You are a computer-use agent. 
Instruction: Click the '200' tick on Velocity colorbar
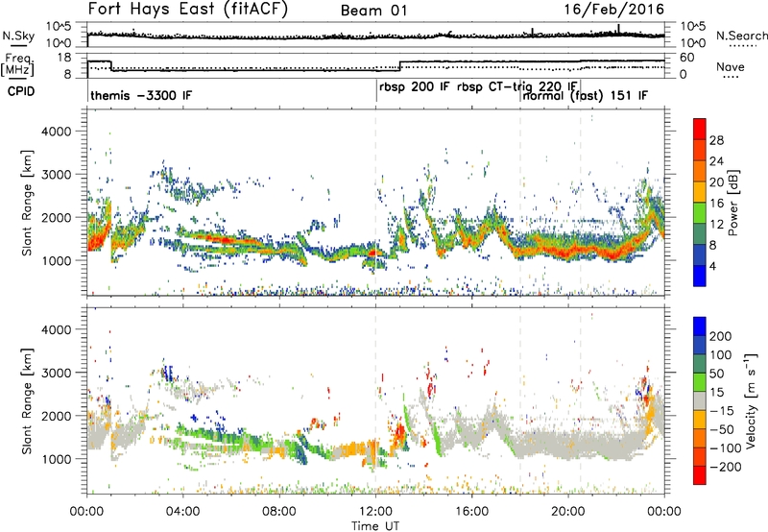pyautogui.click(x=721, y=336)
